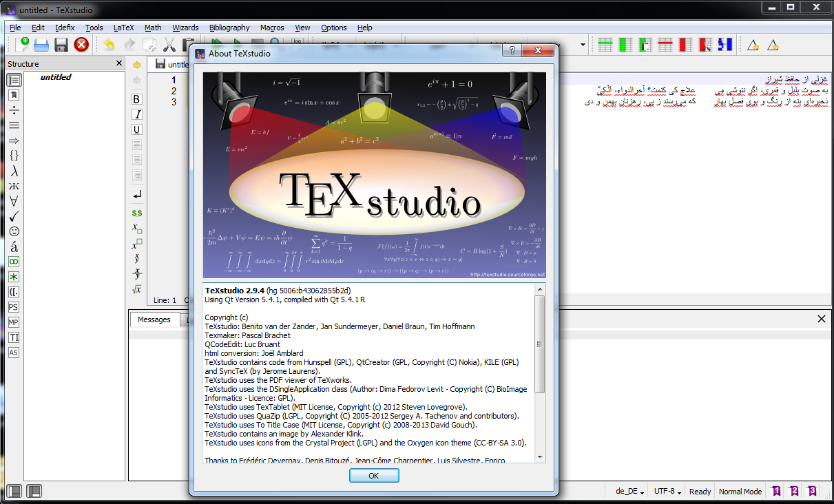The height and width of the screenshot is (504, 834).
Task: Open the Bibliography menu
Action: [229, 28]
